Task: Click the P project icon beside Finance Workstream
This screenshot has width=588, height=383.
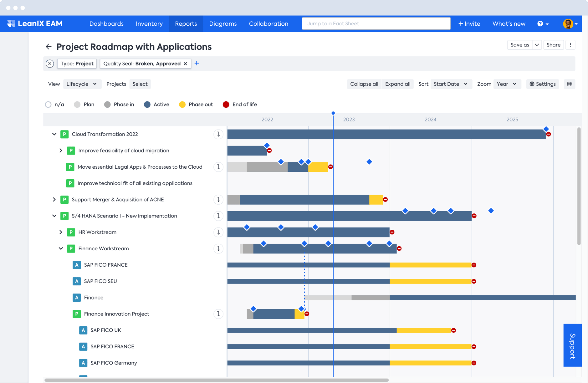Action: 71,248
